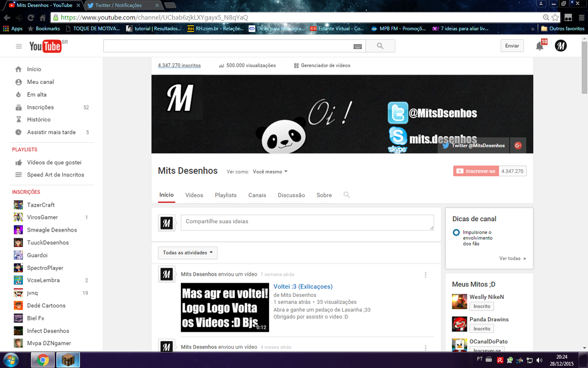588x368 pixels.
Task: Switch to the Sobre tab
Action: pyautogui.click(x=324, y=195)
